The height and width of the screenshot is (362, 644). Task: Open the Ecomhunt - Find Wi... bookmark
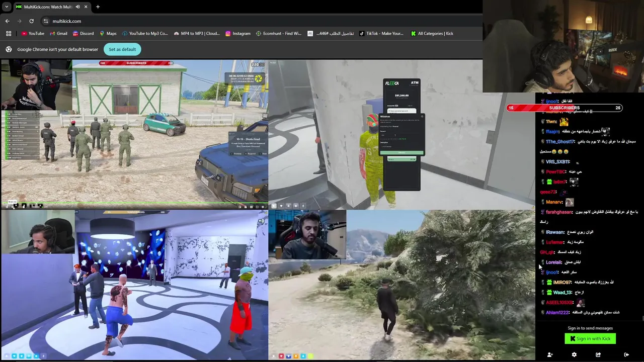click(278, 34)
